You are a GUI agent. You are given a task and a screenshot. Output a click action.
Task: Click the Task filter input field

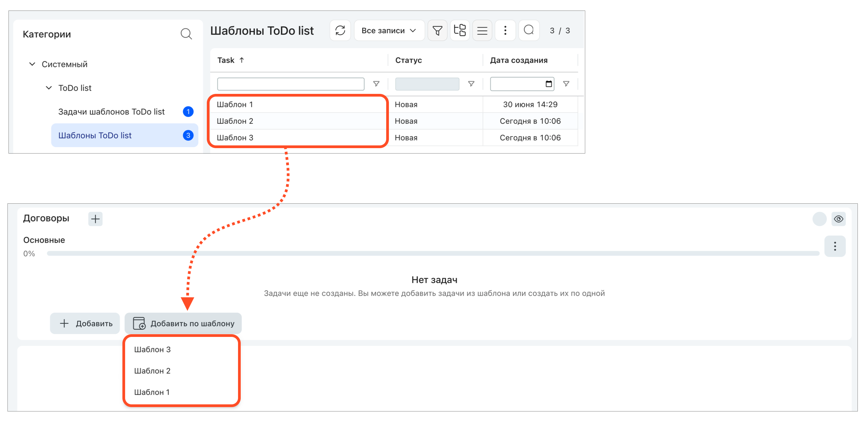291,84
